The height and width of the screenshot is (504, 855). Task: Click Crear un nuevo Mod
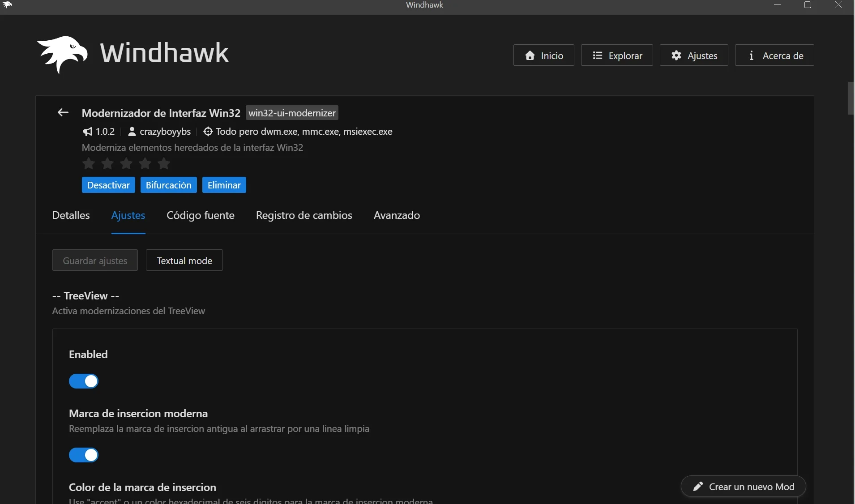(x=744, y=487)
